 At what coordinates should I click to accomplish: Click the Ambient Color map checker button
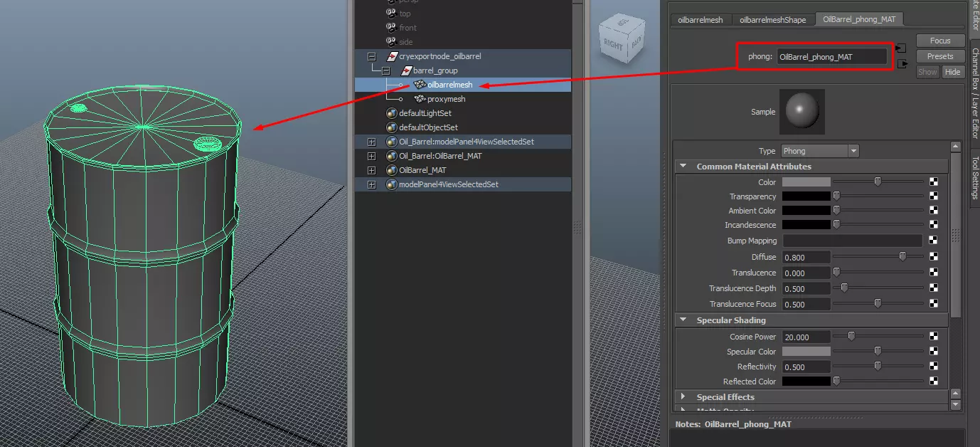coord(933,211)
